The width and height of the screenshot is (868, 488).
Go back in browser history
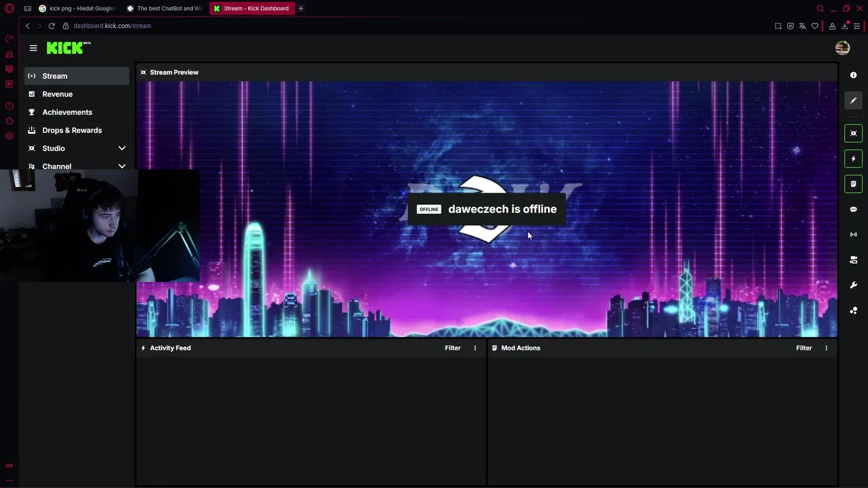pos(27,26)
